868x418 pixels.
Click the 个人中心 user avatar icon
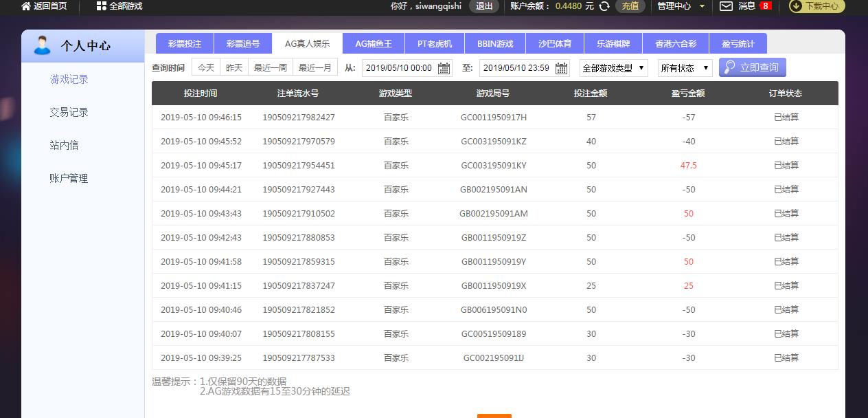(x=42, y=45)
